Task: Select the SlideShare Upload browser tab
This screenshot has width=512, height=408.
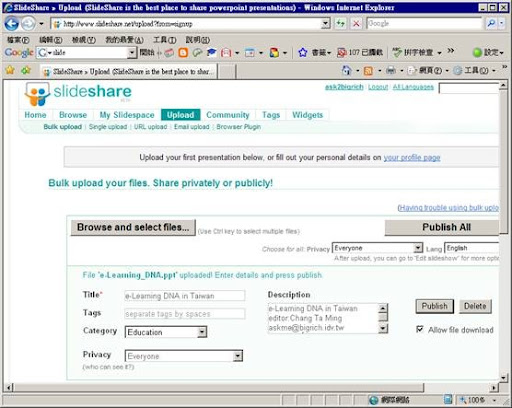Action: 129,71
